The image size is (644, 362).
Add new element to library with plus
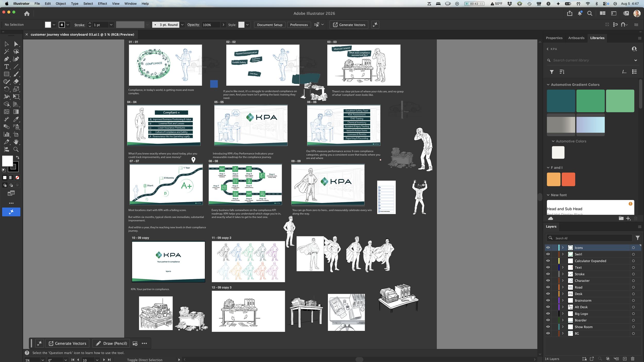[628, 218]
